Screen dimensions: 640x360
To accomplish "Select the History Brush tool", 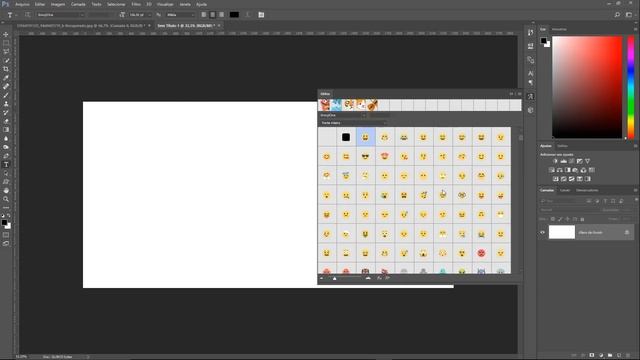I will (6, 112).
